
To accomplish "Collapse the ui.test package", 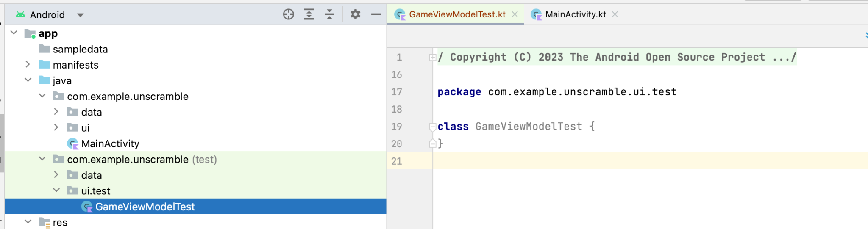I will point(56,190).
